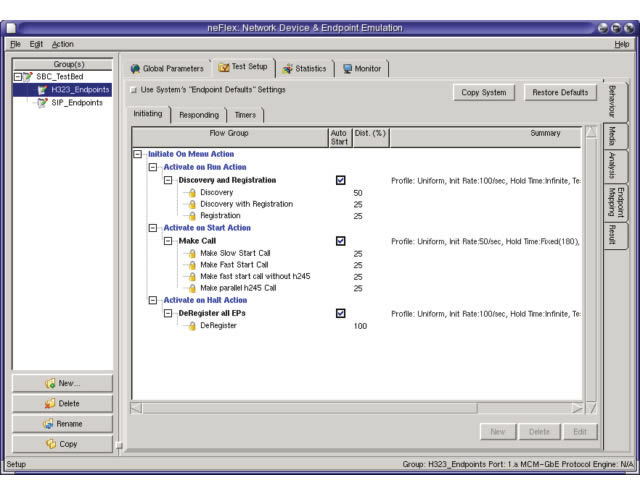Collapse the SBC_TestBed group tree
The height and width of the screenshot is (496, 640).
tap(18, 77)
